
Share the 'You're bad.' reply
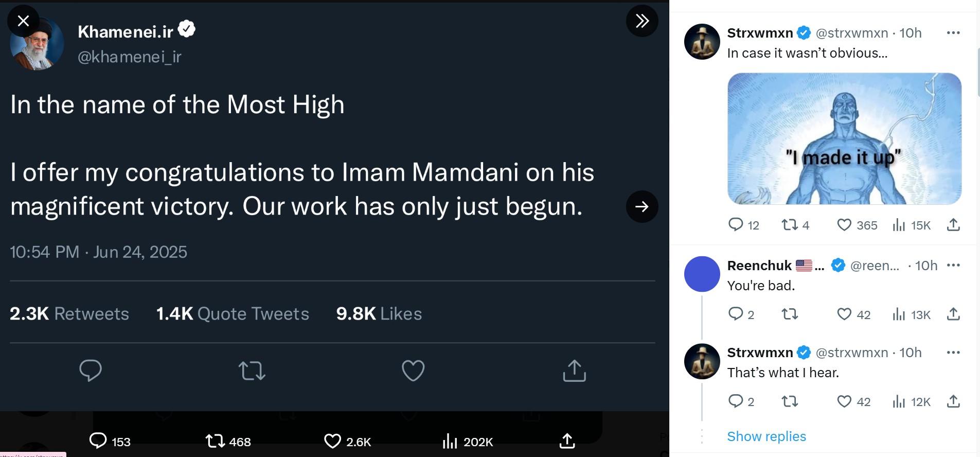pyautogui.click(x=953, y=314)
